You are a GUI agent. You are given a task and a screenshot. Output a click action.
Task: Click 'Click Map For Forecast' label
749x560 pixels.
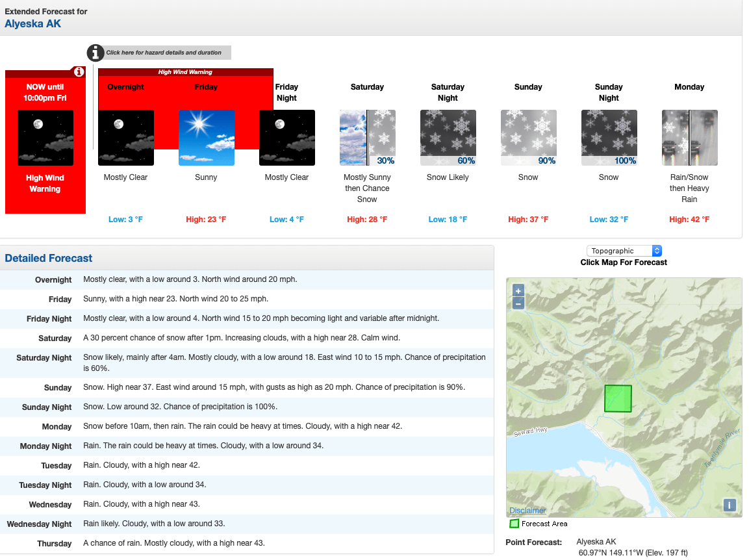click(624, 262)
